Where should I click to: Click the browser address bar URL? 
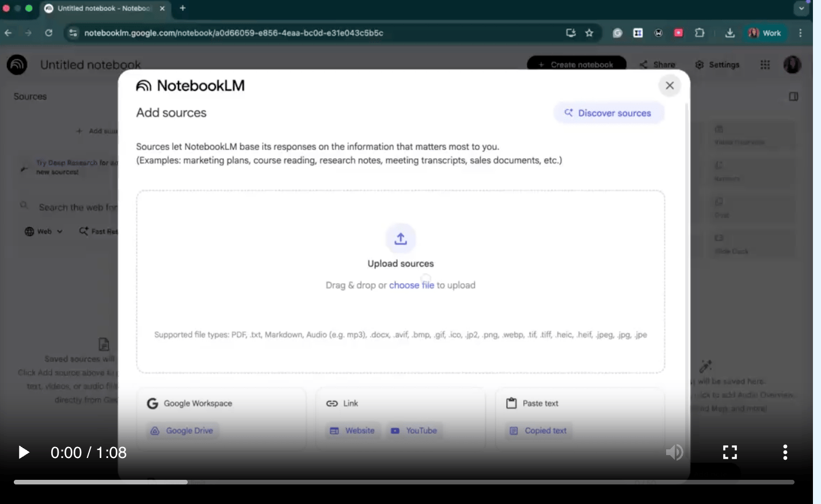[x=234, y=33]
